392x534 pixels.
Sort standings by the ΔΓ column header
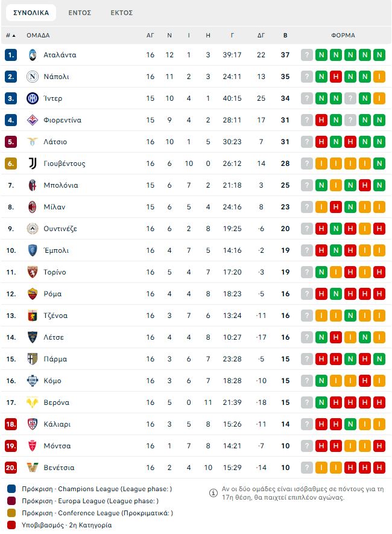pyautogui.click(x=261, y=36)
